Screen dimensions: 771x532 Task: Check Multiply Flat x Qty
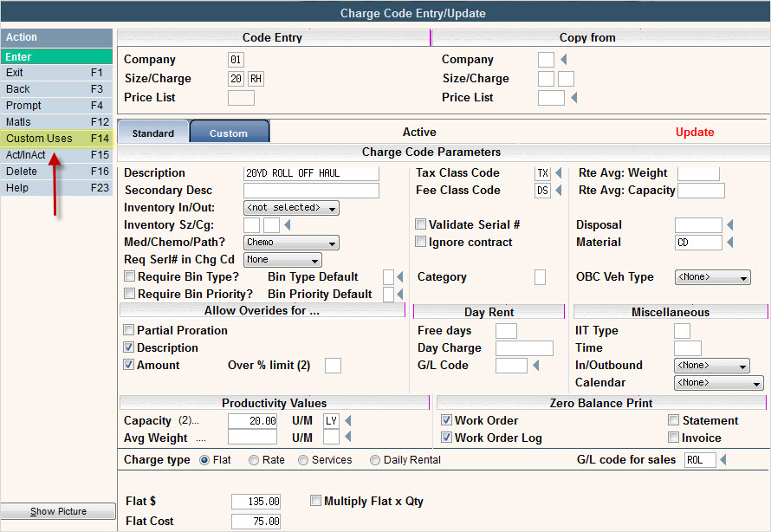pos(315,501)
